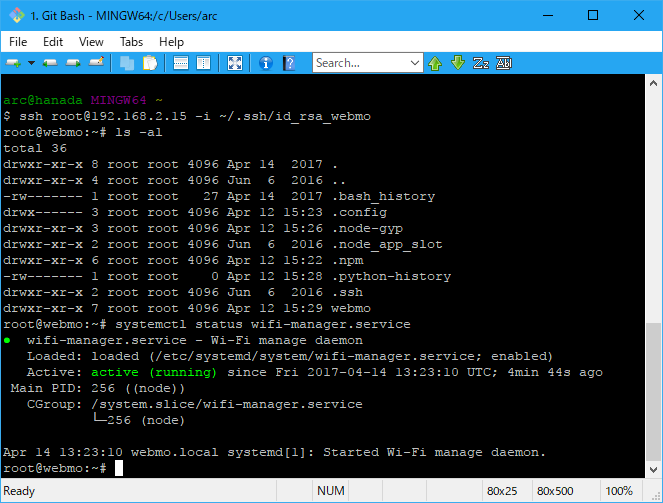Click the New Tab toolbar icon
663x503 pixels.
pos(14,63)
